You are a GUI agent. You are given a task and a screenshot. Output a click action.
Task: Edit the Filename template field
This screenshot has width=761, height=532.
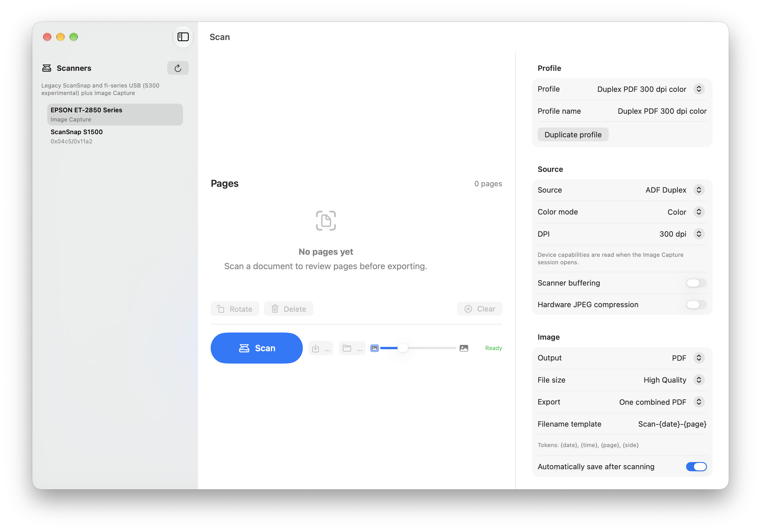point(672,424)
